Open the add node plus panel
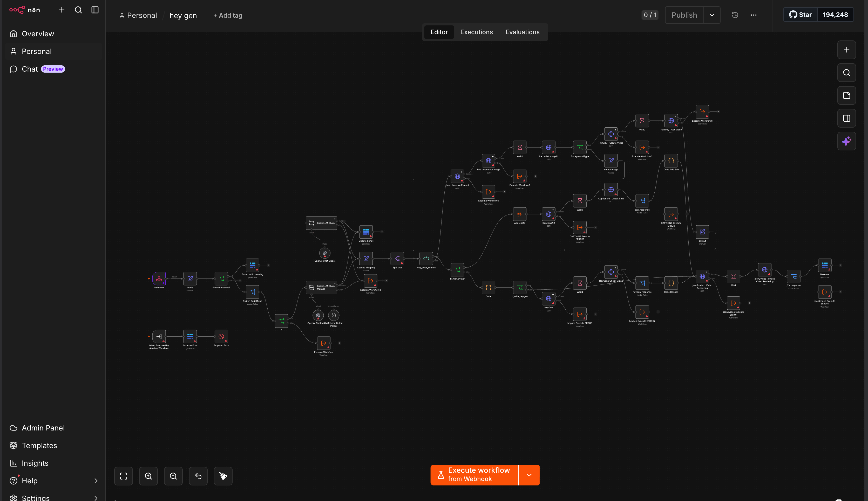 click(x=847, y=50)
